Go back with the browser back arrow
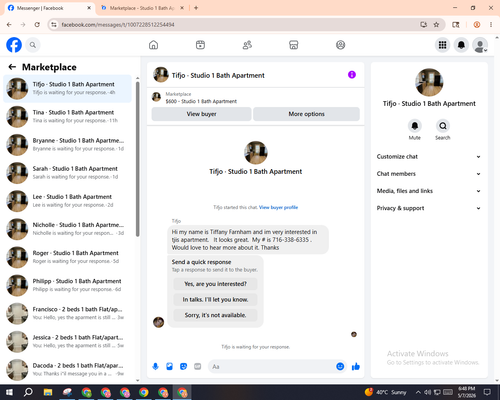Viewport: 500px width, 400px height. (9, 25)
